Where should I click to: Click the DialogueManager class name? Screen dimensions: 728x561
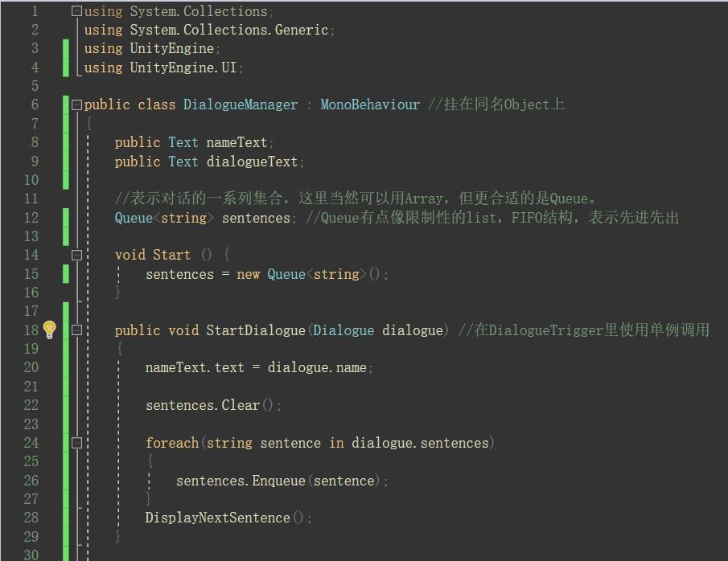(x=240, y=104)
